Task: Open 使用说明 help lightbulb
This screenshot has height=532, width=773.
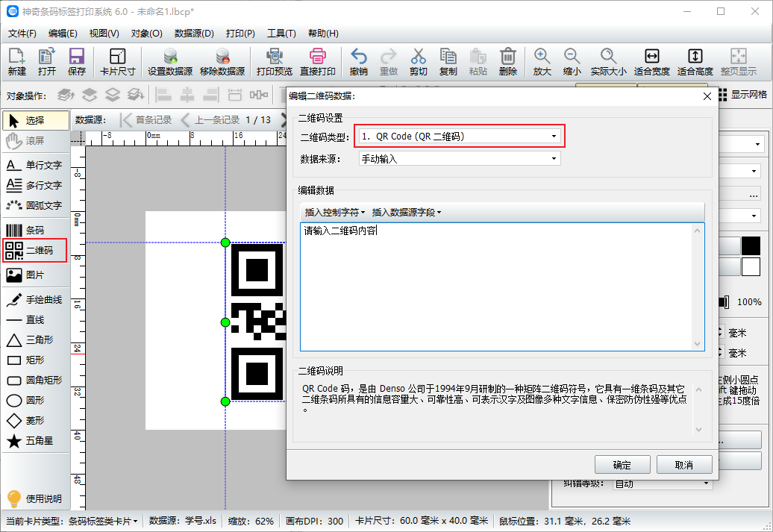Action: [x=34, y=498]
